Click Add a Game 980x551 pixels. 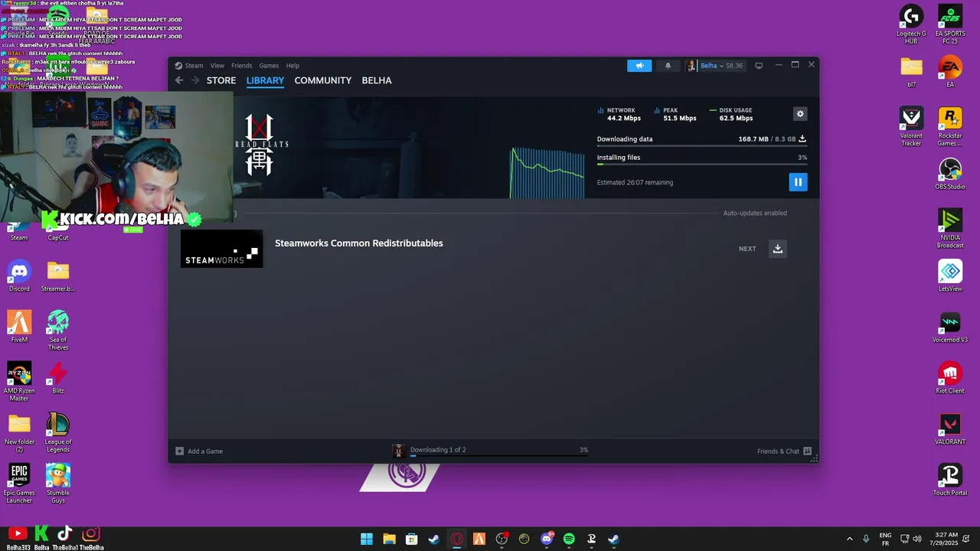199,452
